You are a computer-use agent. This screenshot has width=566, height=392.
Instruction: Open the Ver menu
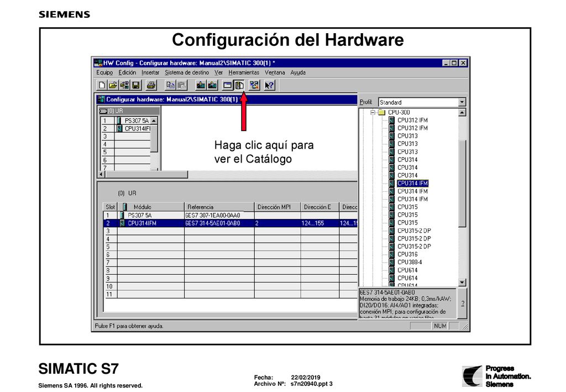(x=219, y=72)
